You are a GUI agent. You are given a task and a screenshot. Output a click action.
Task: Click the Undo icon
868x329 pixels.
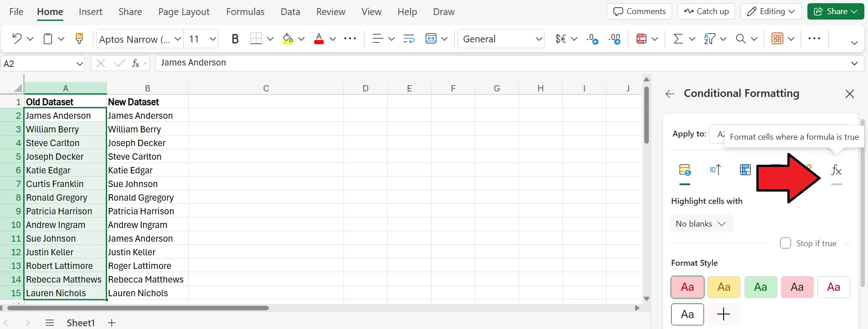[x=17, y=39]
